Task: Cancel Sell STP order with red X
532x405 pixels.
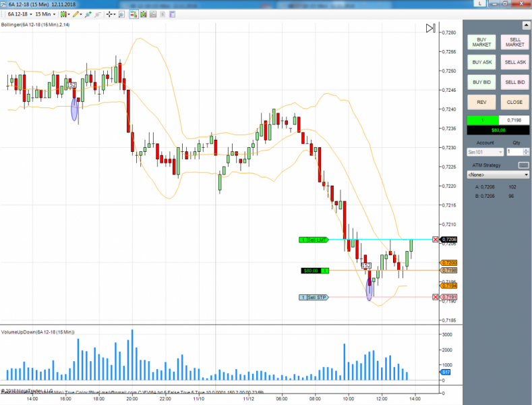Action: (436, 297)
